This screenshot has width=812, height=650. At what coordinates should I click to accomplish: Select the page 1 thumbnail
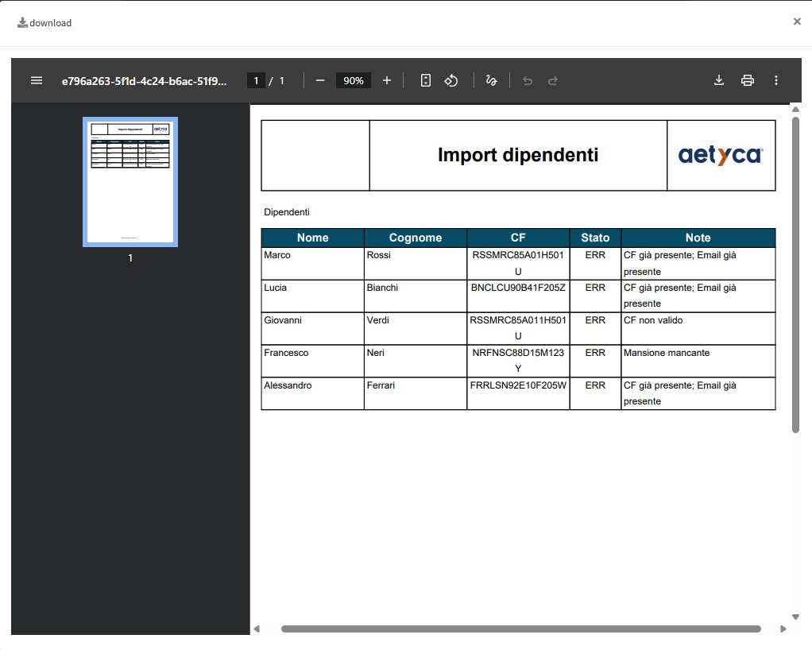click(130, 182)
